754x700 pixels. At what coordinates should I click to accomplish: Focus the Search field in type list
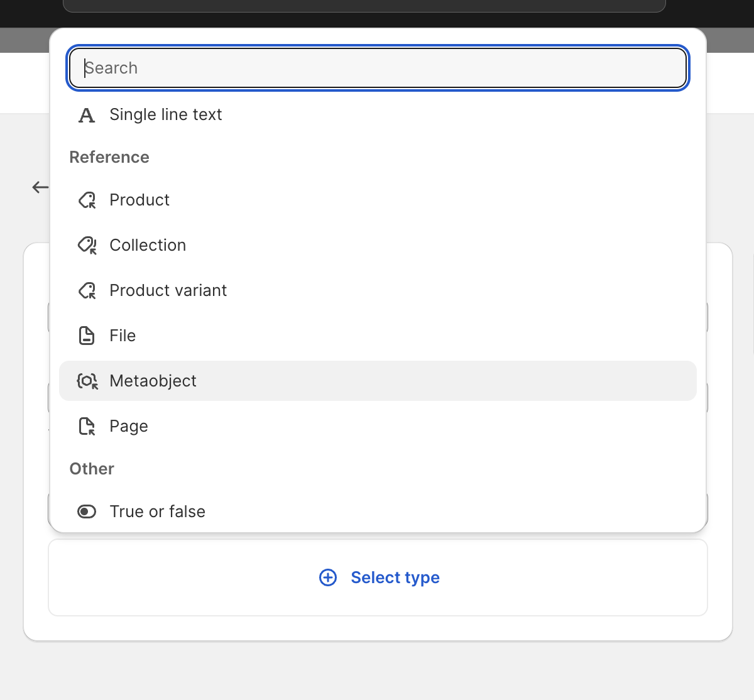tap(378, 68)
